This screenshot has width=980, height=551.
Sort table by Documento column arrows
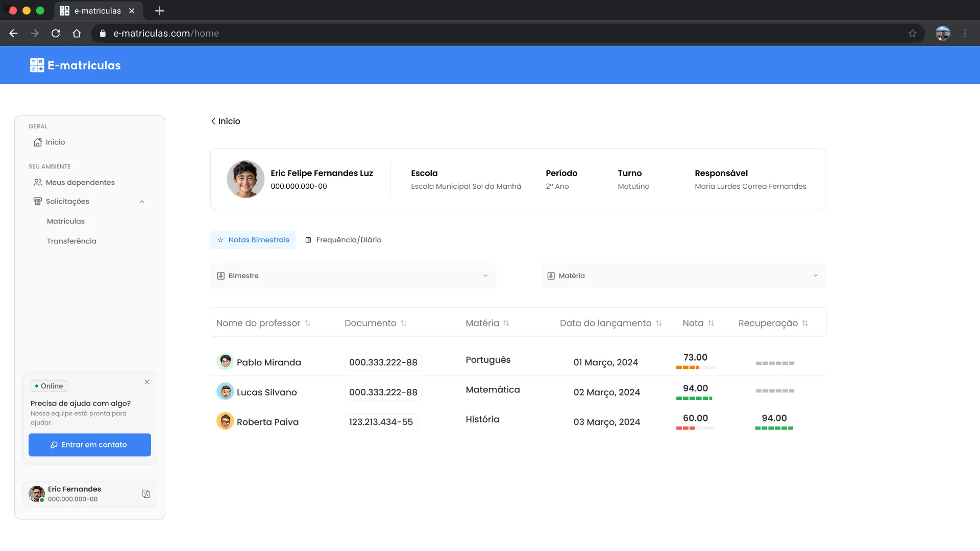tap(404, 323)
